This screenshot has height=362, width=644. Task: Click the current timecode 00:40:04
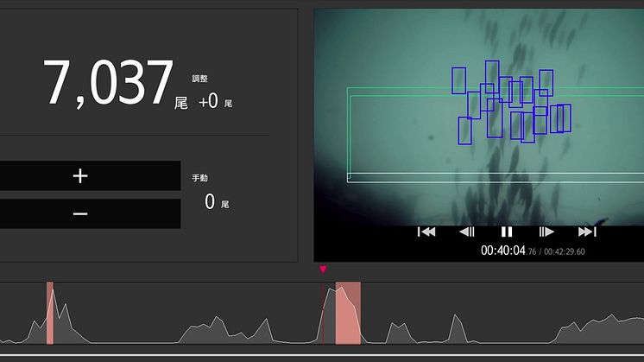click(503, 251)
